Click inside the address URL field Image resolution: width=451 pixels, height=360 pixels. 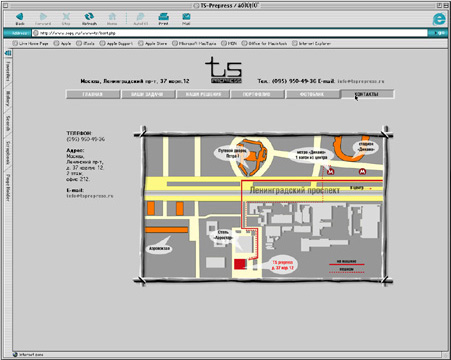tap(230, 33)
